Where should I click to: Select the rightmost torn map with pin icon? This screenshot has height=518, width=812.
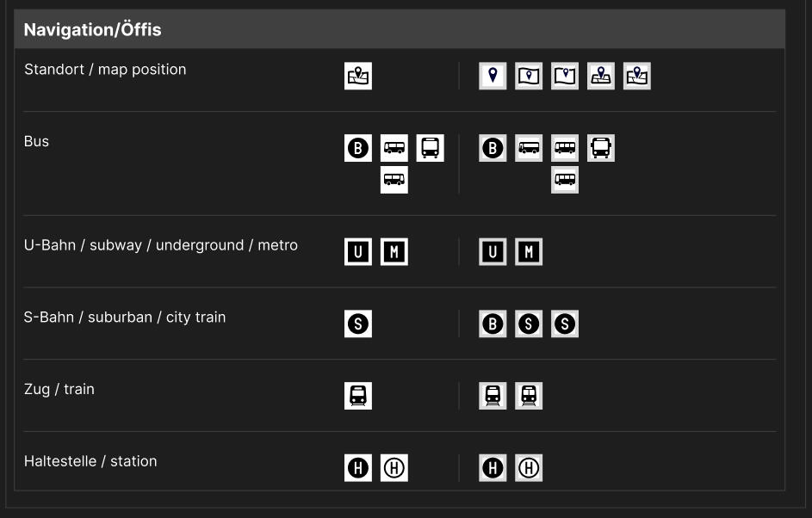click(637, 75)
